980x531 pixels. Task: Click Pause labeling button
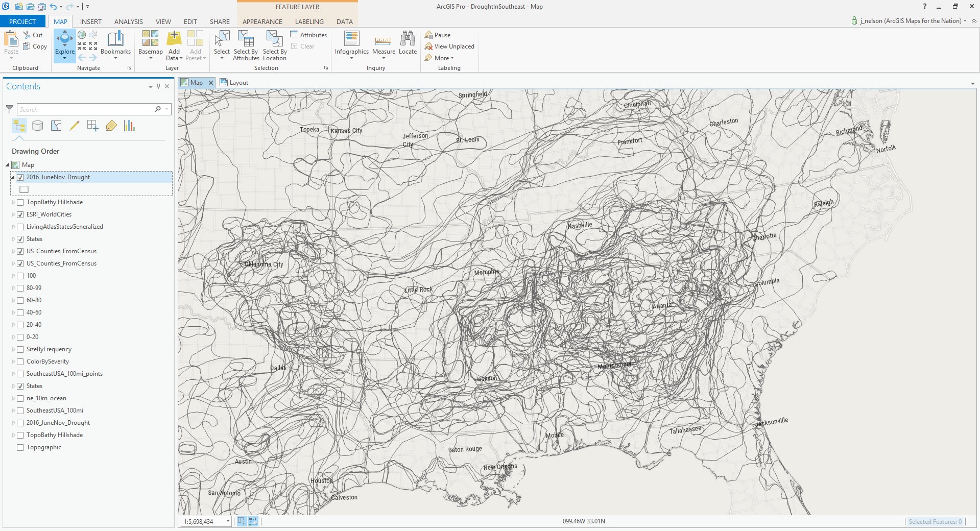438,35
